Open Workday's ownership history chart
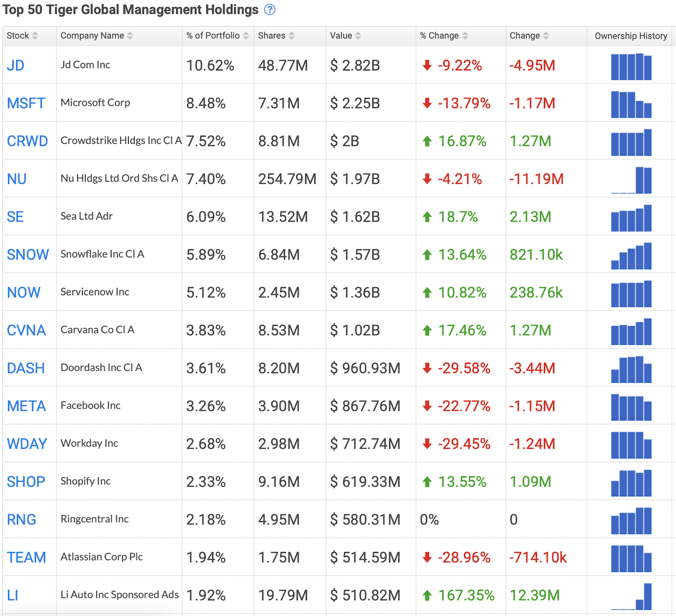 (631, 445)
